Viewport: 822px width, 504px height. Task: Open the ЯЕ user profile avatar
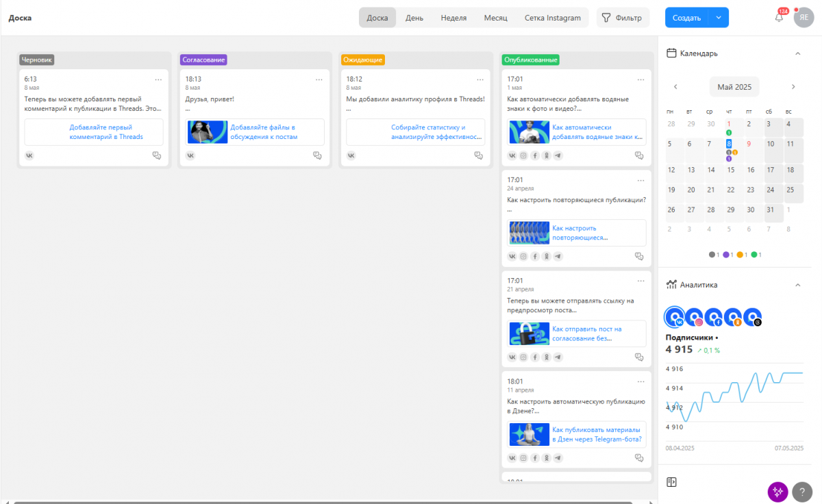click(x=804, y=18)
